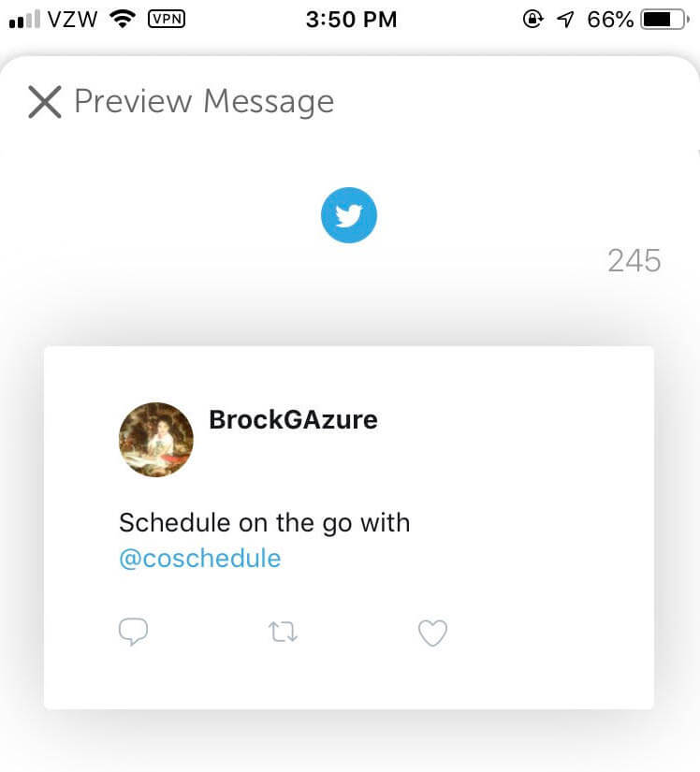Viewport: 700px width, 772px height.
Task: Tap the 66% battery percentage
Action: pos(610,20)
